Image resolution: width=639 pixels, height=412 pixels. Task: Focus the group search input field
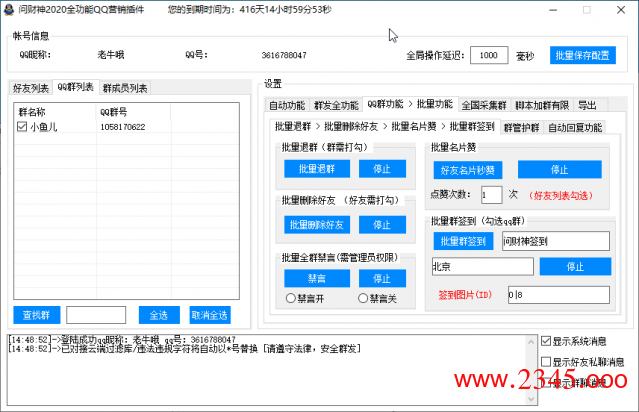pyautogui.click(x=96, y=315)
